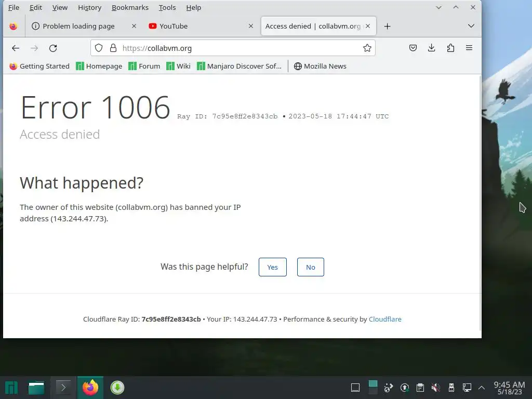
Task: Click the site security padlock icon
Action: 113,48
